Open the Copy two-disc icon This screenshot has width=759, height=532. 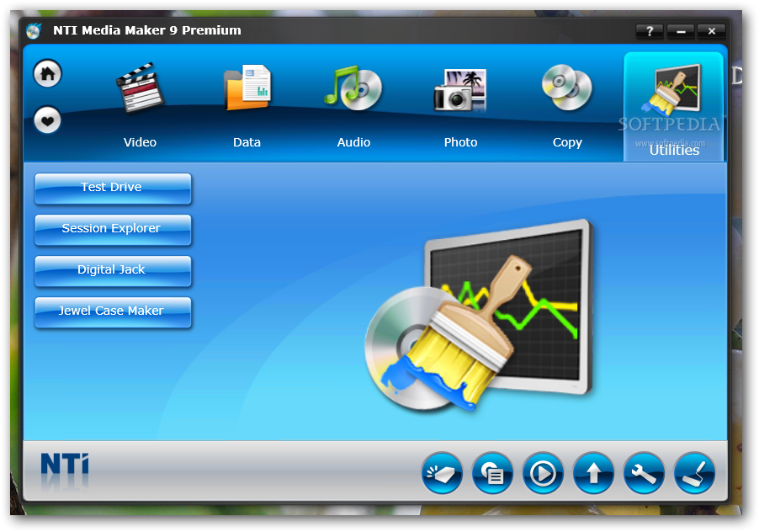tap(567, 88)
